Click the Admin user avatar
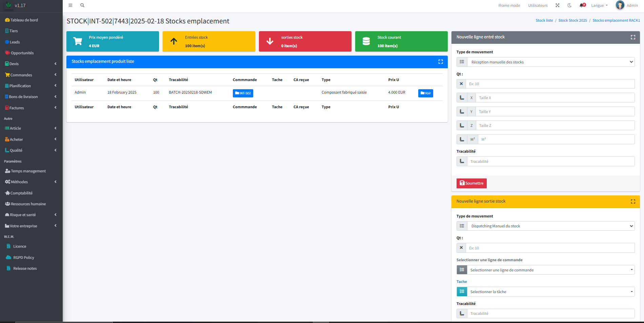This screenshot has height=323, width=644. pos(620,5)
